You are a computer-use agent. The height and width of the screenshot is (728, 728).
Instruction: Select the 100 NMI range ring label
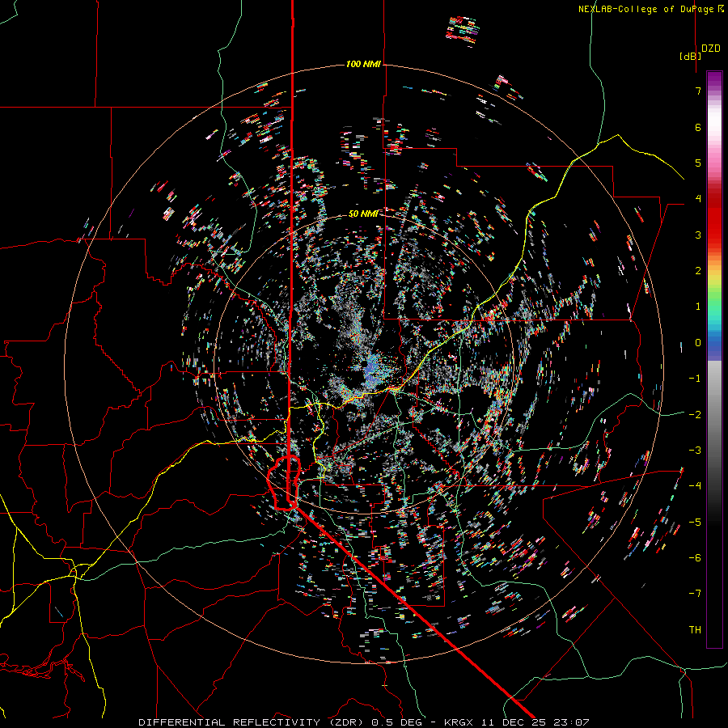pos(363,64)
